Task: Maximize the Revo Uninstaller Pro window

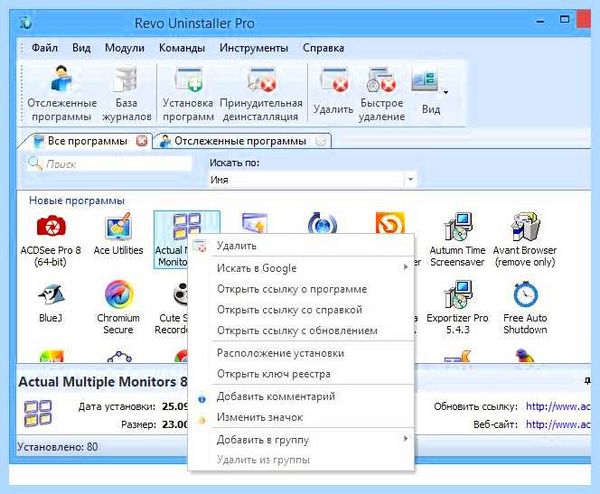Action: (564, 19)
